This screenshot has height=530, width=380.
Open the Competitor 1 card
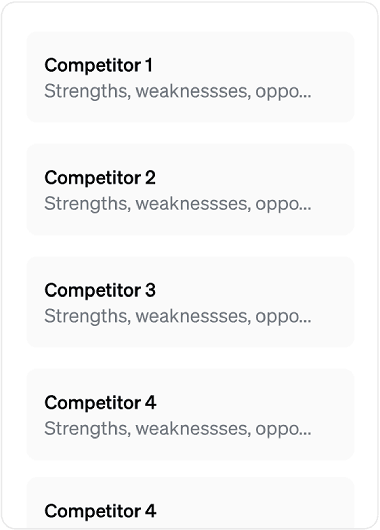click(190, 77)
